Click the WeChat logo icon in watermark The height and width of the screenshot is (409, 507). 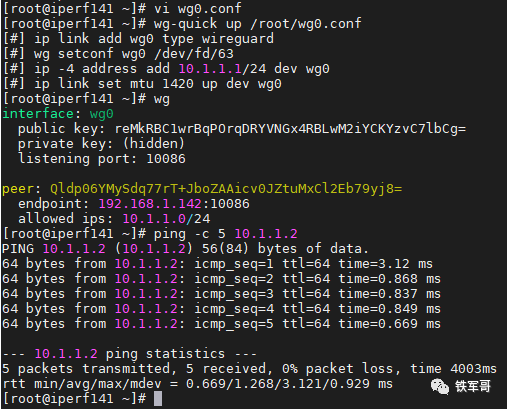point(440,387)
